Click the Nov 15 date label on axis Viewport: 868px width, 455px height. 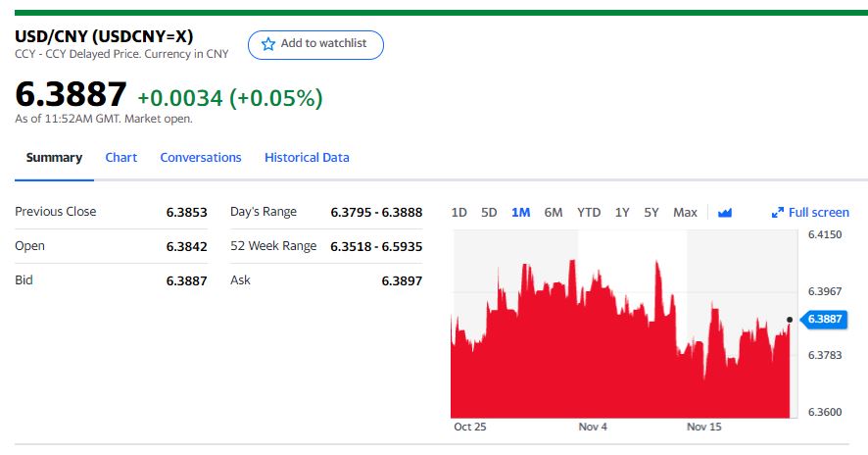point(704,428)
